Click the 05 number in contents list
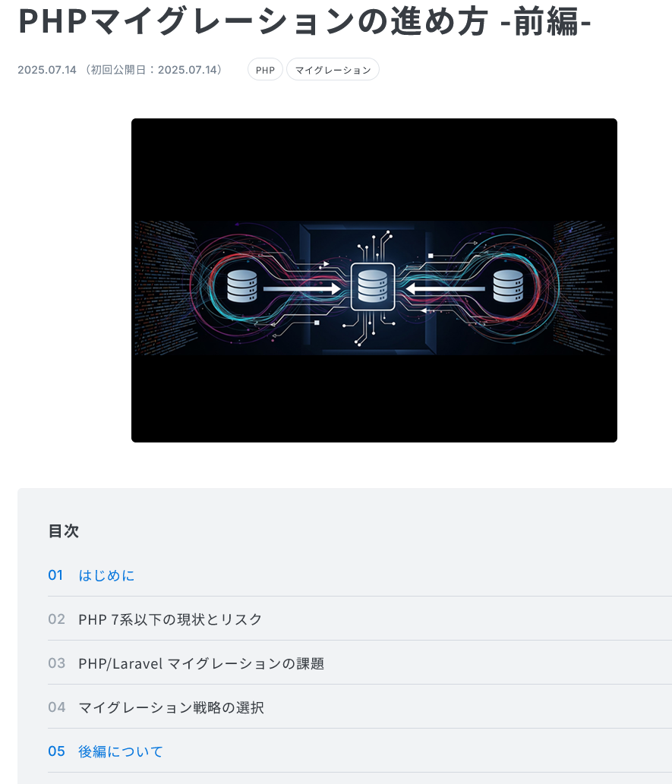This screenshot has width=672, height=784. [56, 751]
